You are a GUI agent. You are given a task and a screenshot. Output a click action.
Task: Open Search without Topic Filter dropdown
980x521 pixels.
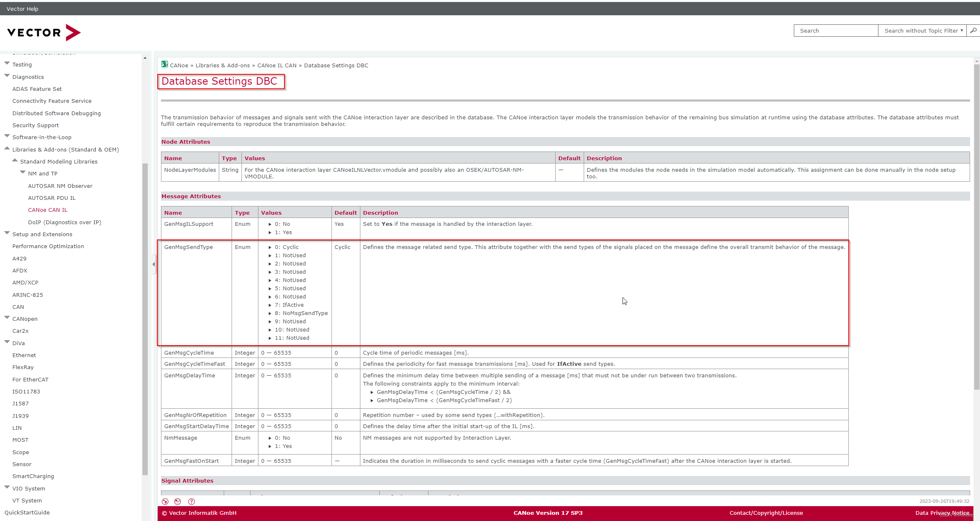(923, 31)
